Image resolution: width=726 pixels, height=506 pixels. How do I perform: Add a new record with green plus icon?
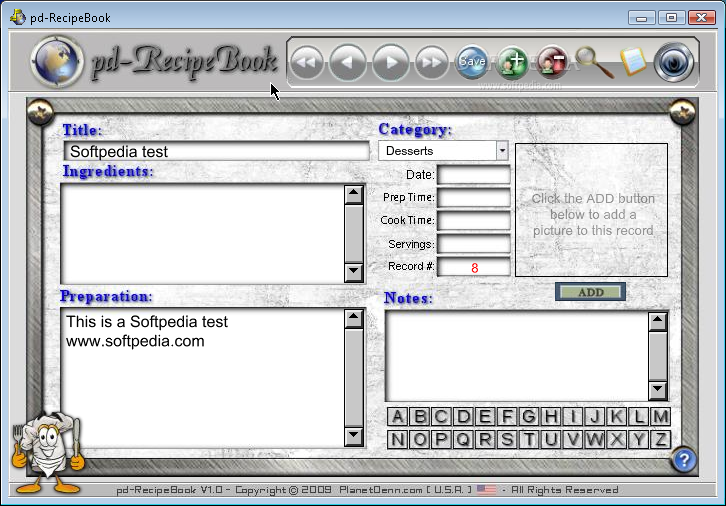pos(512,62)
